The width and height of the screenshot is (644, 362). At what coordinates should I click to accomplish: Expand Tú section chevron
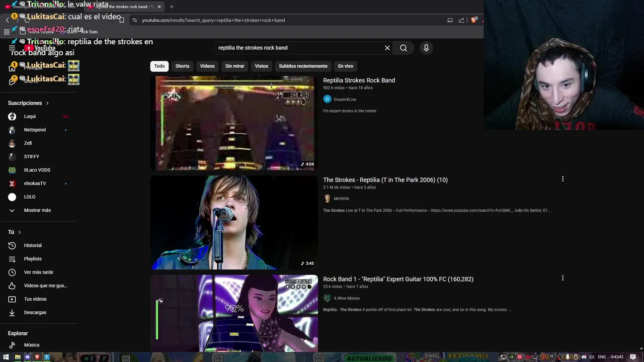point(20,232)
